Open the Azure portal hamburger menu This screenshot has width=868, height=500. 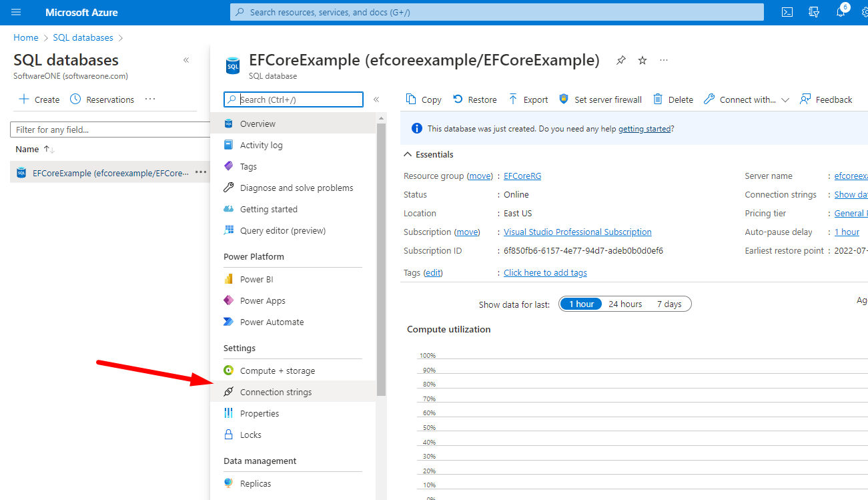click(x=16, y=13)
